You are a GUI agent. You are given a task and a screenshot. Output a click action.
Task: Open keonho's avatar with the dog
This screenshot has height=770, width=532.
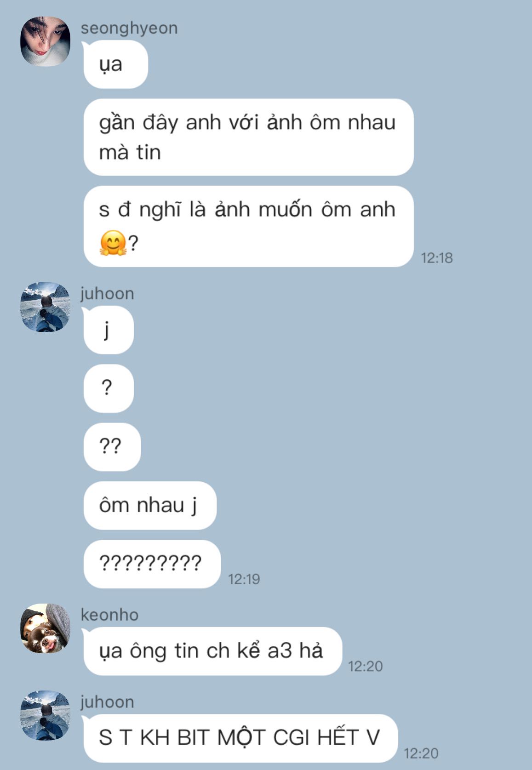(45, 628)
